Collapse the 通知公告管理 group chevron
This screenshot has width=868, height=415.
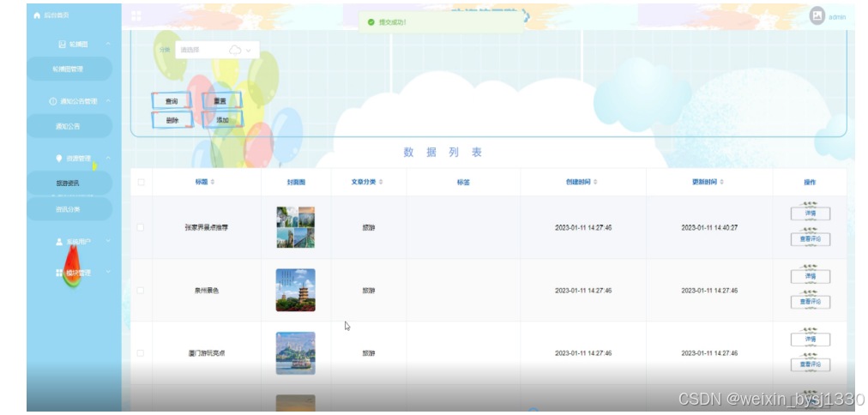pos(108,101)
